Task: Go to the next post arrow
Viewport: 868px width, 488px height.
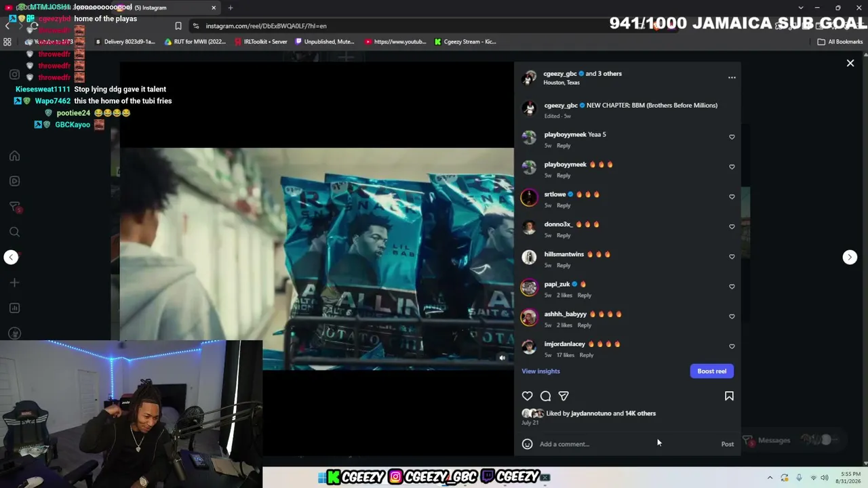Action: point(850,257)
